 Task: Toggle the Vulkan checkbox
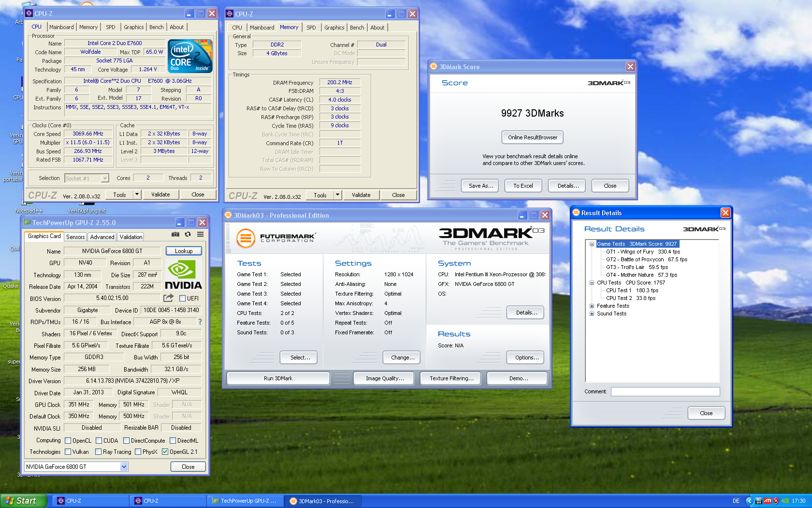(x=68, y=452)
